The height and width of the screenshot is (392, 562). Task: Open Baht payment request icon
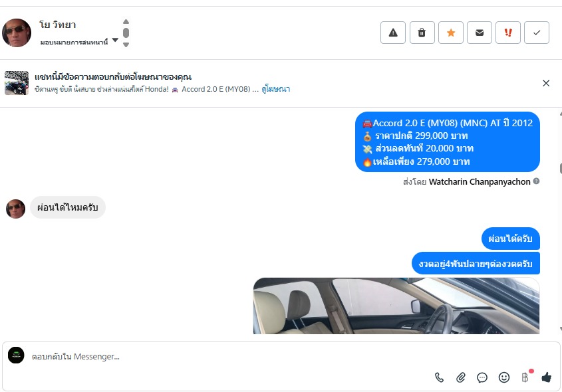[525, 377]
